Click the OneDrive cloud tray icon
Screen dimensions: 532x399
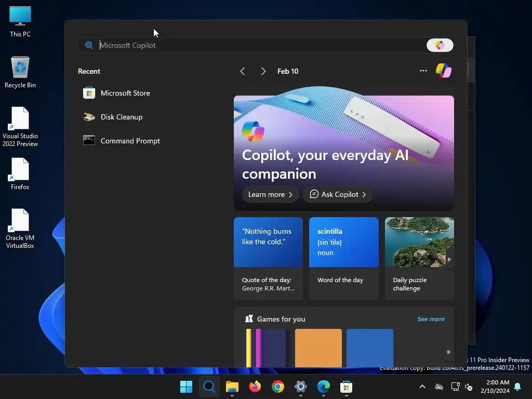(439, 387)
